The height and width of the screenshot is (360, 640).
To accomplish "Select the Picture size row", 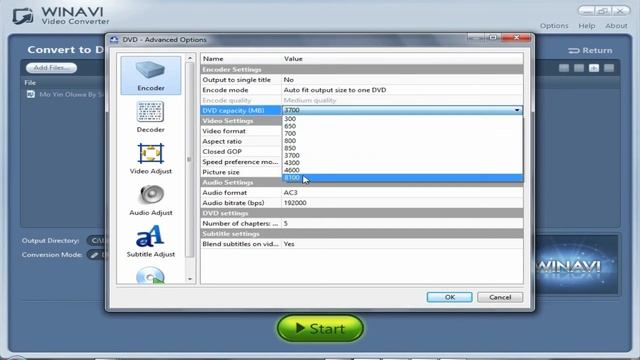I will click(x=241, y=172).
